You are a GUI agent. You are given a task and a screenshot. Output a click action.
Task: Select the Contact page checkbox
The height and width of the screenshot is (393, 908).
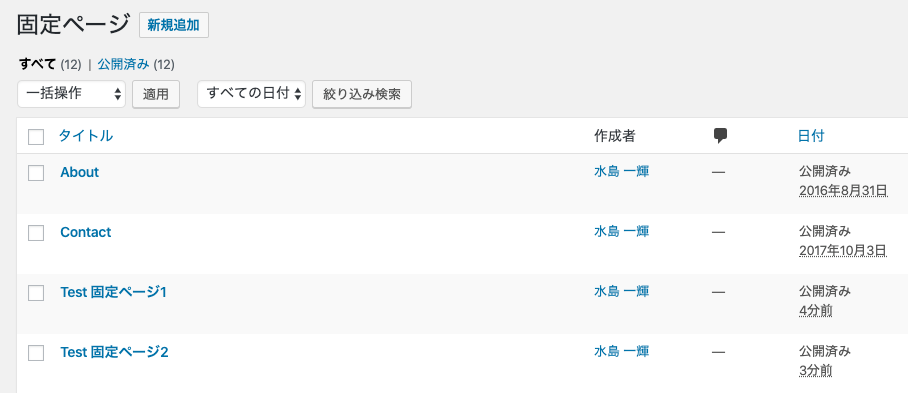36,233
